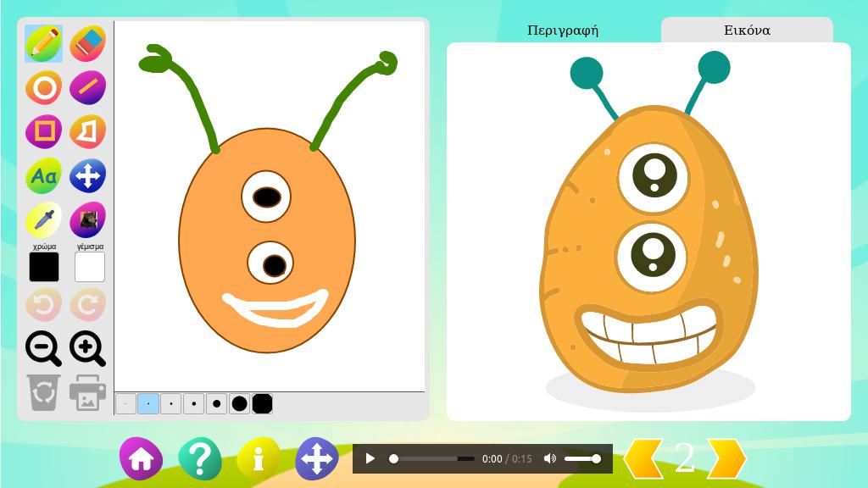Click the audio progress bar

click(x=433, y=458)
